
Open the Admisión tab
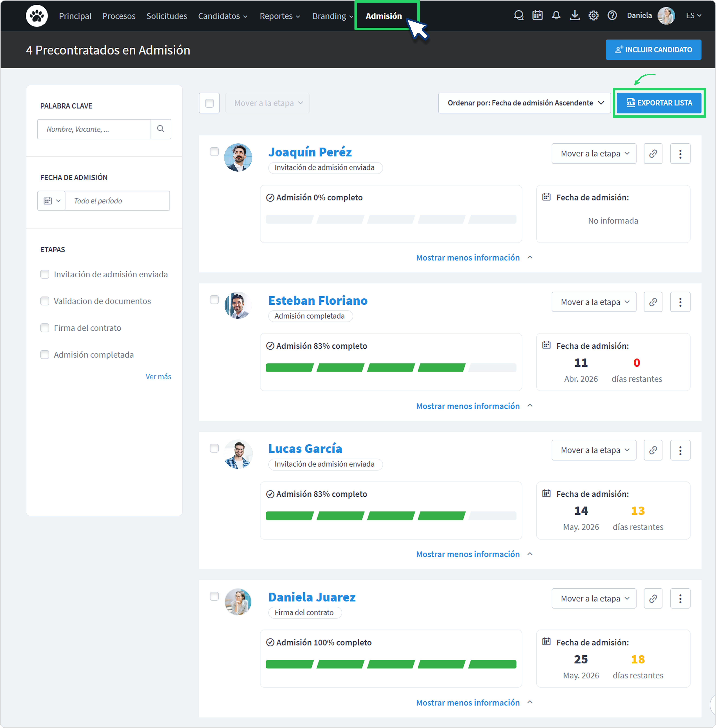point(384,16)
